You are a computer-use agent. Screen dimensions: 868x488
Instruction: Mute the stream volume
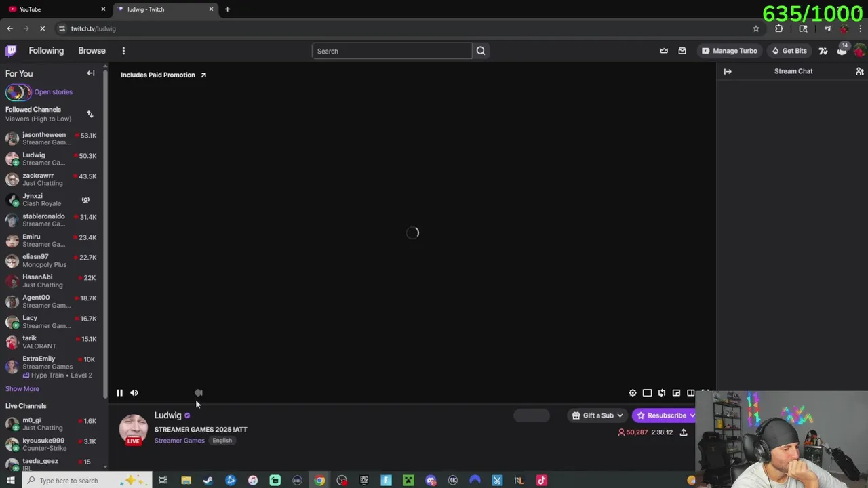click(134, 393)
